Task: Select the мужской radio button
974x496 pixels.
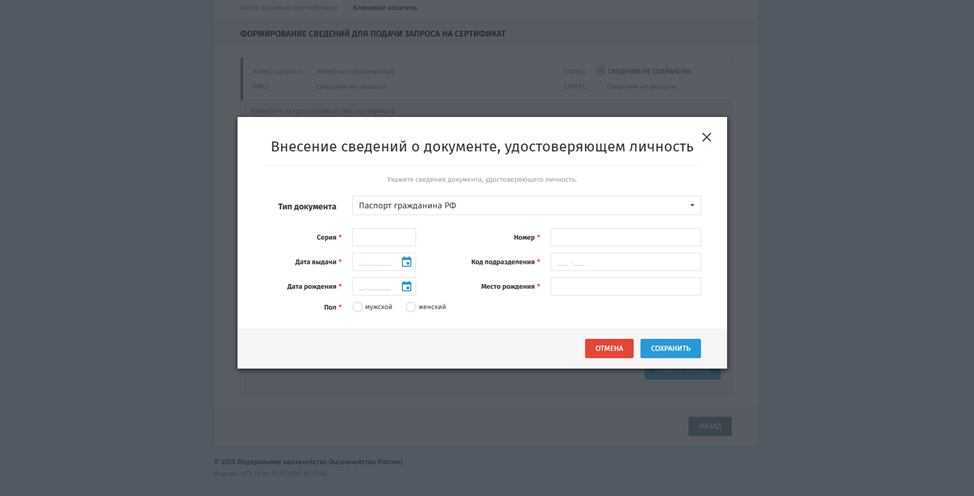Action: click(358, 307)
